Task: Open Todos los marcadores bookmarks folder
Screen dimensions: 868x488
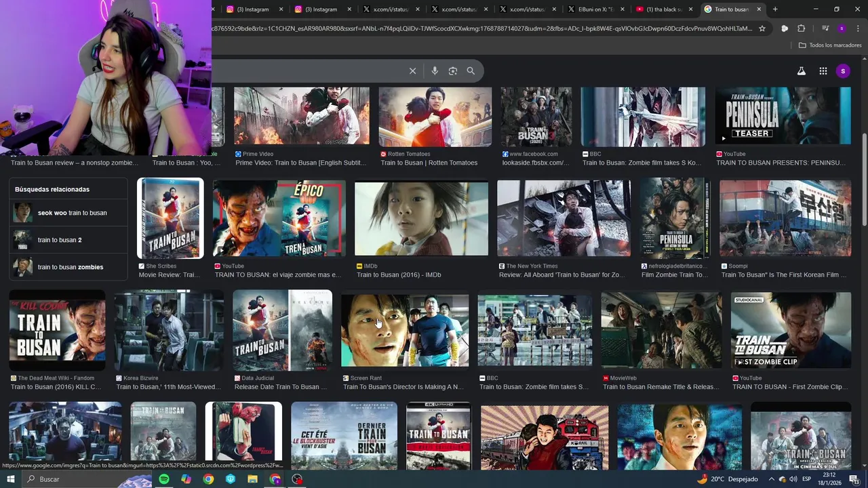Action: (x=830, y=45)
